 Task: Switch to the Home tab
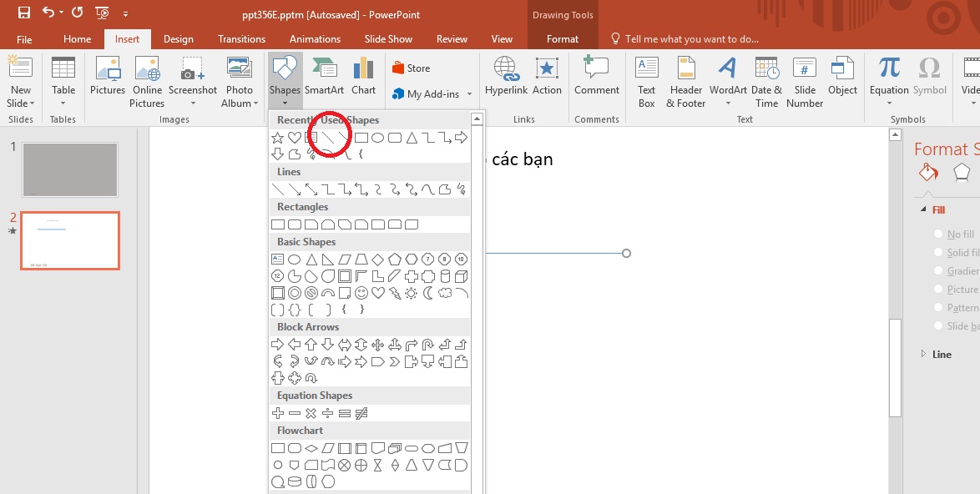(x=77, y=38)
